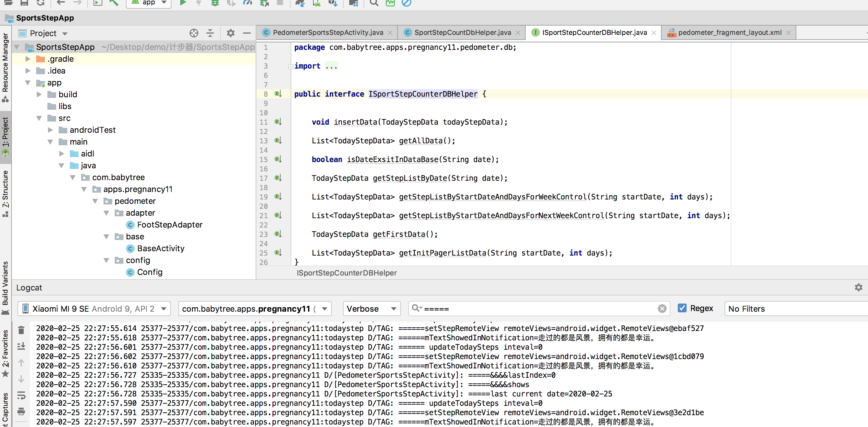Expand the aidl folder

coord(61,154)
